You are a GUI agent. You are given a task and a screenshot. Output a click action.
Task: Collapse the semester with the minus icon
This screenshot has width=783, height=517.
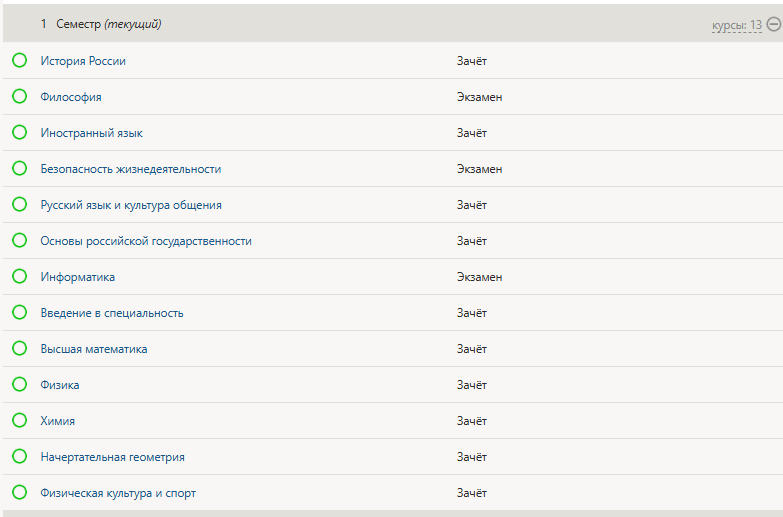tap(773, 24)
